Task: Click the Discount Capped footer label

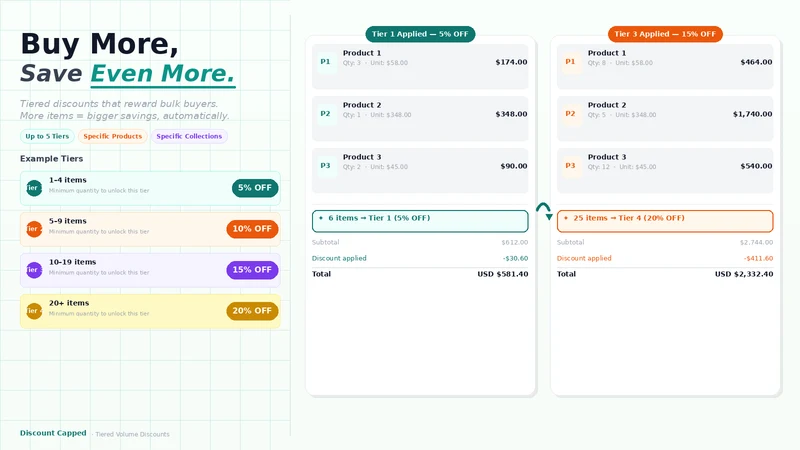Action: 53,433
